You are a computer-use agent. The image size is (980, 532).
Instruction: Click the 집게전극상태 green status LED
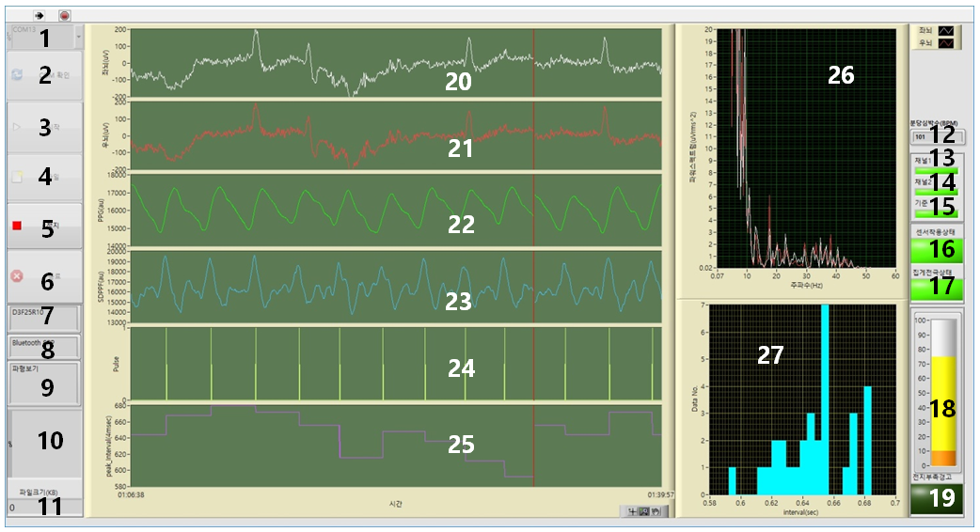point(936,289)
